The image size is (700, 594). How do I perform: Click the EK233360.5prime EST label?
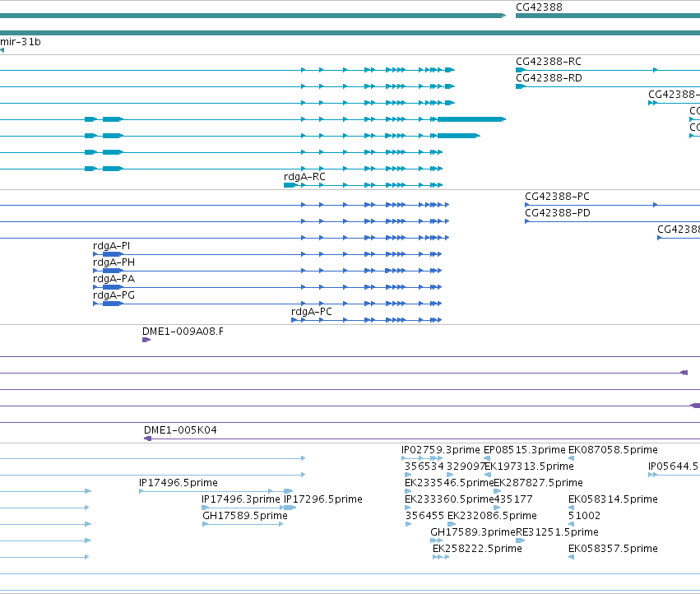[x=450, y=499]
